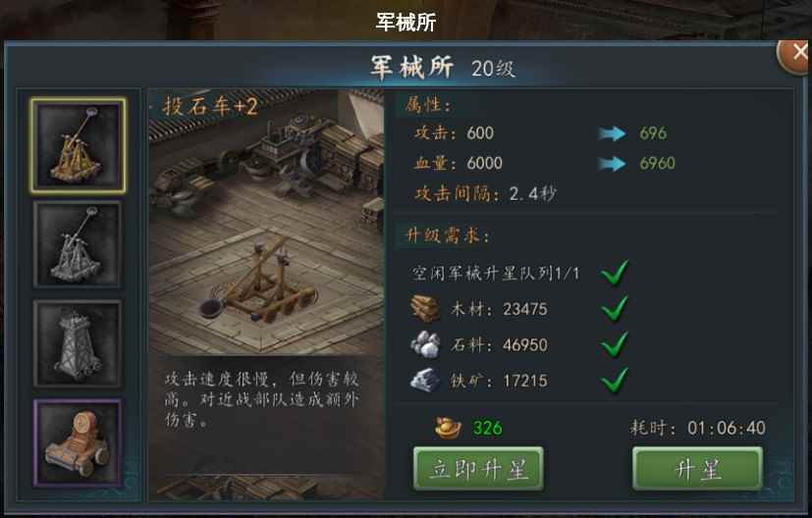Select the golden catapult siege weapon icon
Image resolution: width=812 pixels, height=518 pixels.
[78, 146]
